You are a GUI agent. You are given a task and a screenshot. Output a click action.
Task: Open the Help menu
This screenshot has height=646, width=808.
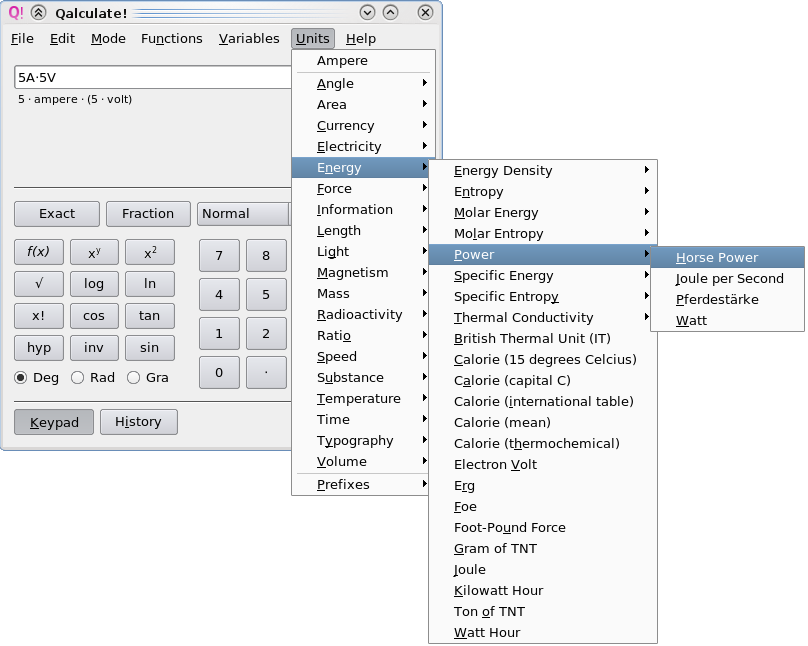(361, 39)
